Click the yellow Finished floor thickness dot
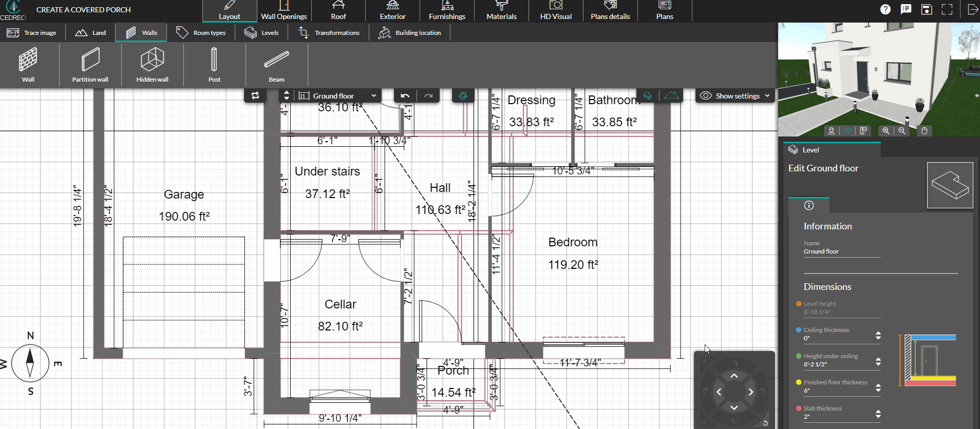The height and width of the screenshot is (429, 980). coord(799,382)
